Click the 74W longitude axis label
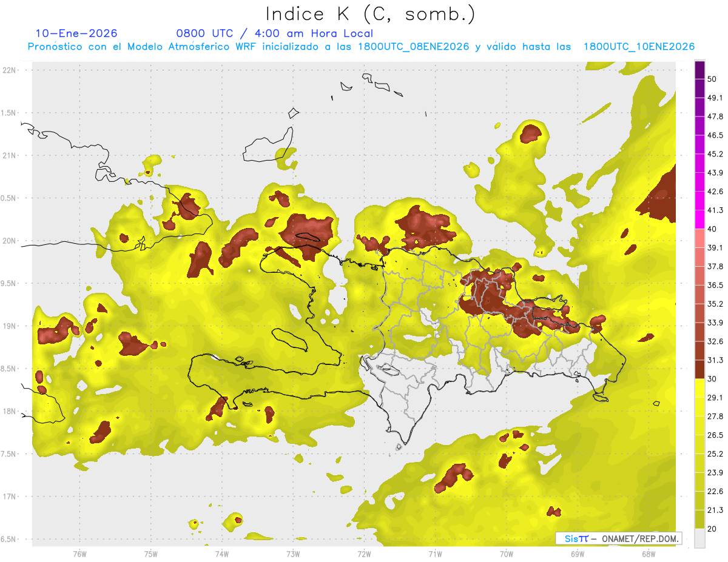 [x=221, y=554]
